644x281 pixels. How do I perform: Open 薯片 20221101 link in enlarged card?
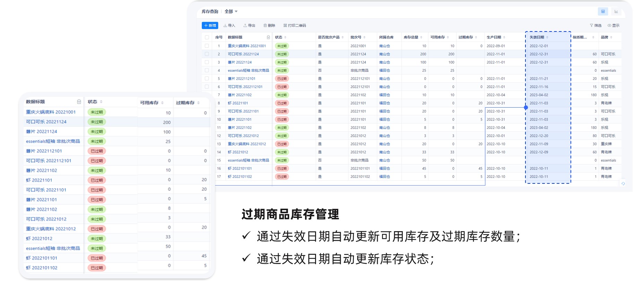41,200
